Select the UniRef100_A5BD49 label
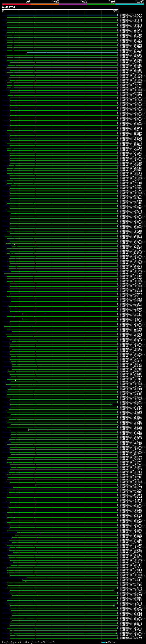The width and height of the screenshot is (146, 644). pyautogui.click(x=131, y=319)
